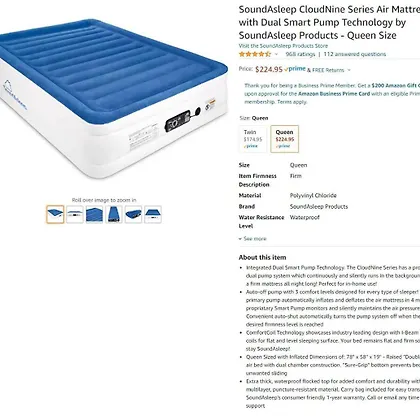Click the Terms apply link

[292, 102]
